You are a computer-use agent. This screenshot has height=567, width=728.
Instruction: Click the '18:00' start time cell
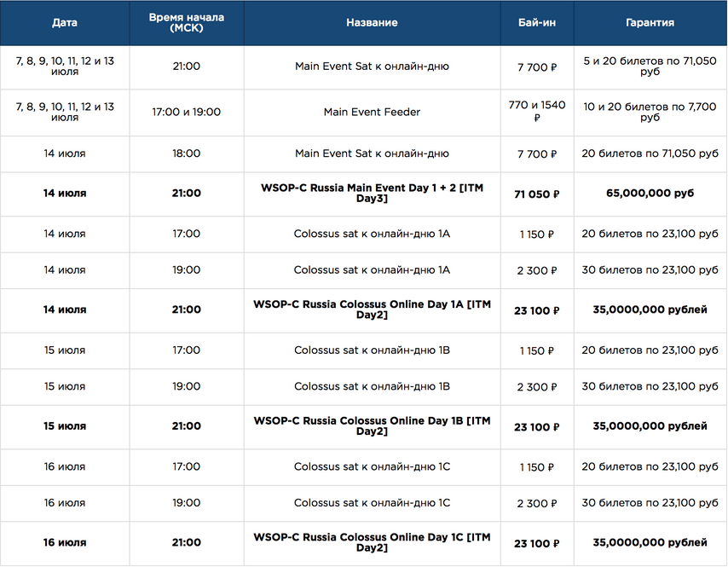click(187, 153)
